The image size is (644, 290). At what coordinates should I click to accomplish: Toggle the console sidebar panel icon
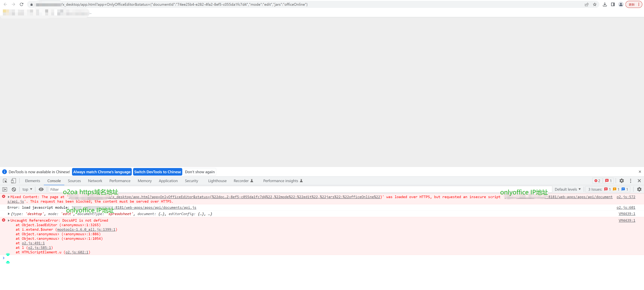[x=5, y=189]
